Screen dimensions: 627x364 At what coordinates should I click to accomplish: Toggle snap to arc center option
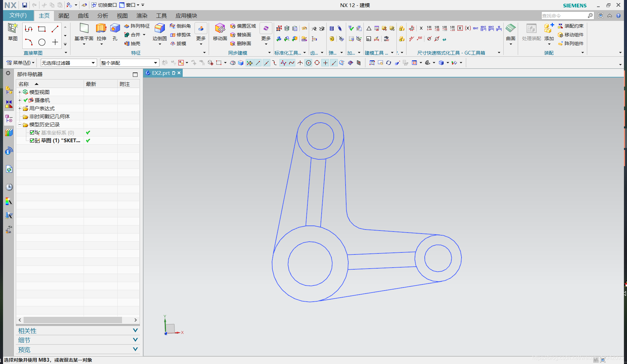(308, 63)
